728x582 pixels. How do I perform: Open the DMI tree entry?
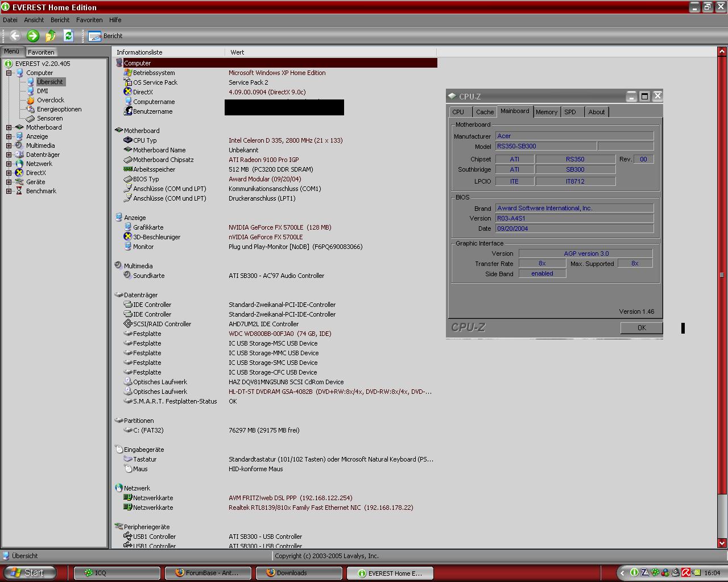click(x=43, y=91)
